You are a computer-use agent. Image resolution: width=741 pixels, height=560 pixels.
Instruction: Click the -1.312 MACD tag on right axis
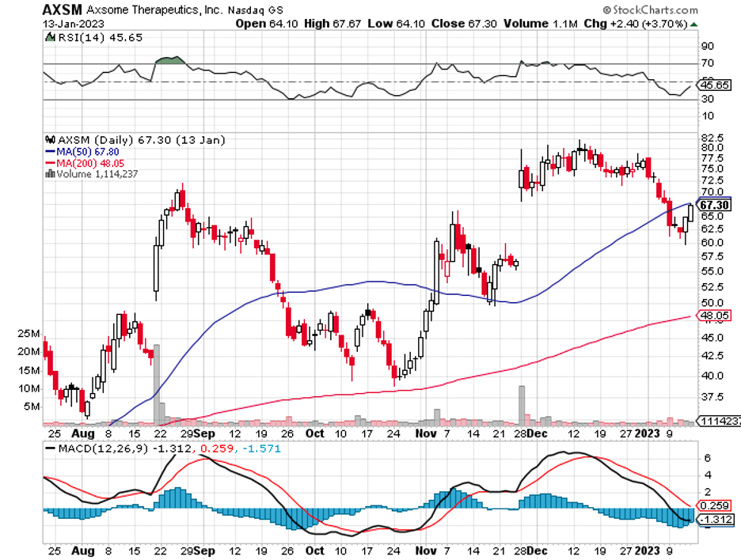[716, 520]
